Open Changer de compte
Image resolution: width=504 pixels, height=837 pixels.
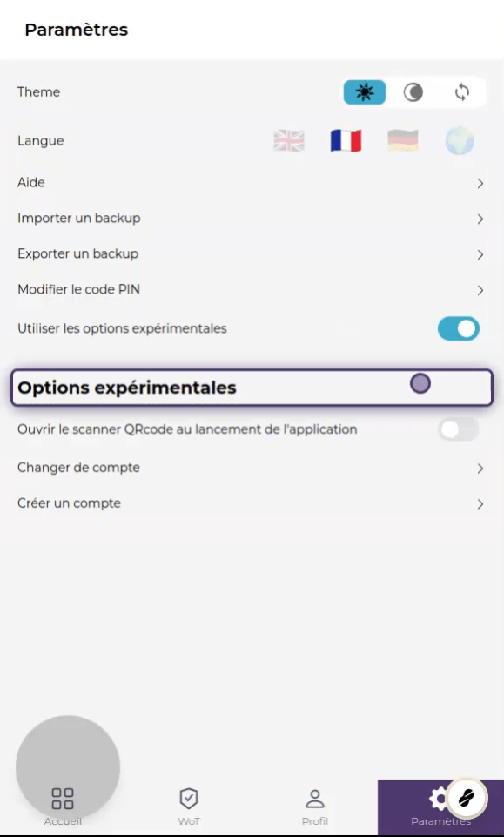pyautogui.click(x=252, y=468)
